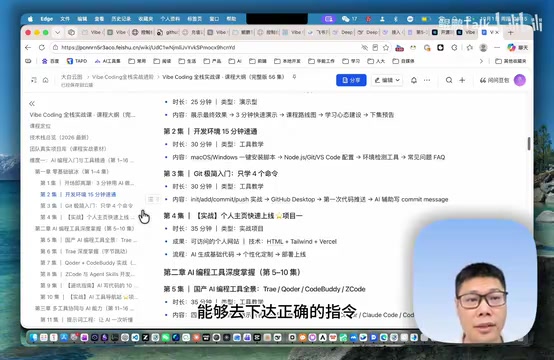
Task: Open the immersive reader icon in address bar
Action: 375,47
